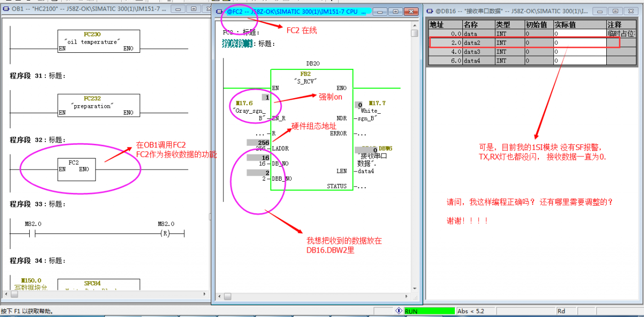The image size is (644, 317).
Task: Click the highlighted 程序段 1 title in FC2
Action: (237, 44)
